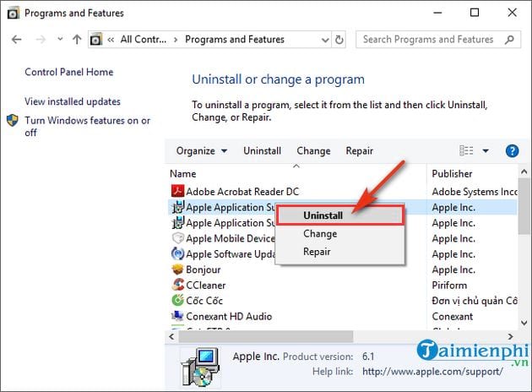Screen dimensions: 532x392
Task: Select the CCleaner entry
Action: (205, 285)
